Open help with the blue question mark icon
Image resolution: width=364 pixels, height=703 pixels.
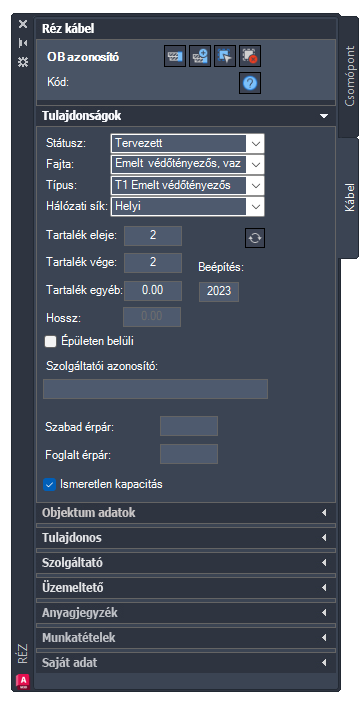point(250,83)
